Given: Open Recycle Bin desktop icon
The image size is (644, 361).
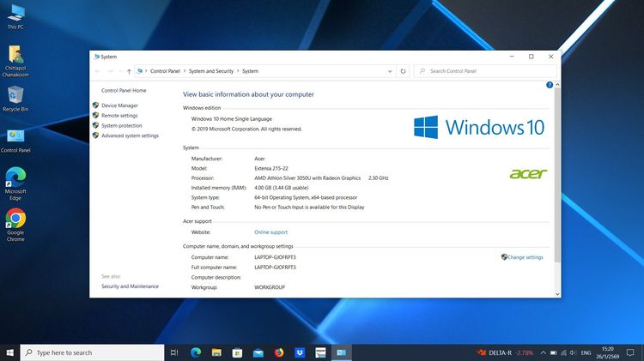Looking at the screenshot, I should (x=15, y=97).
